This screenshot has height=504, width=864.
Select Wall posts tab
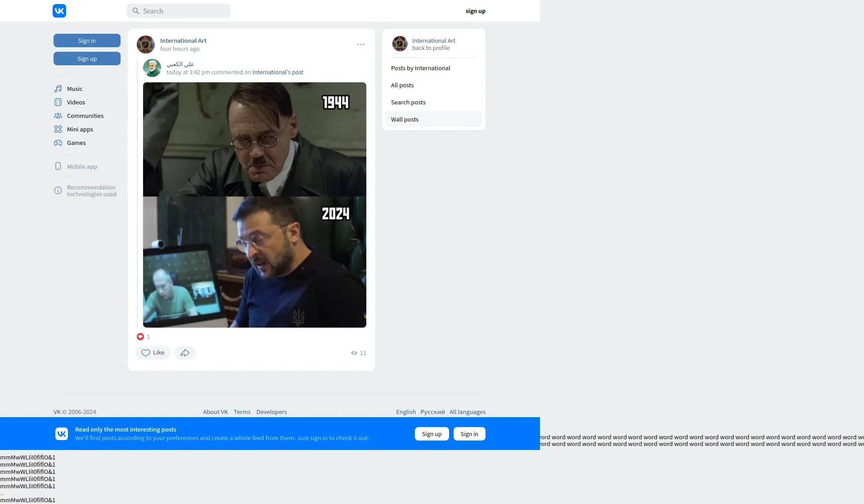point(434,119)
